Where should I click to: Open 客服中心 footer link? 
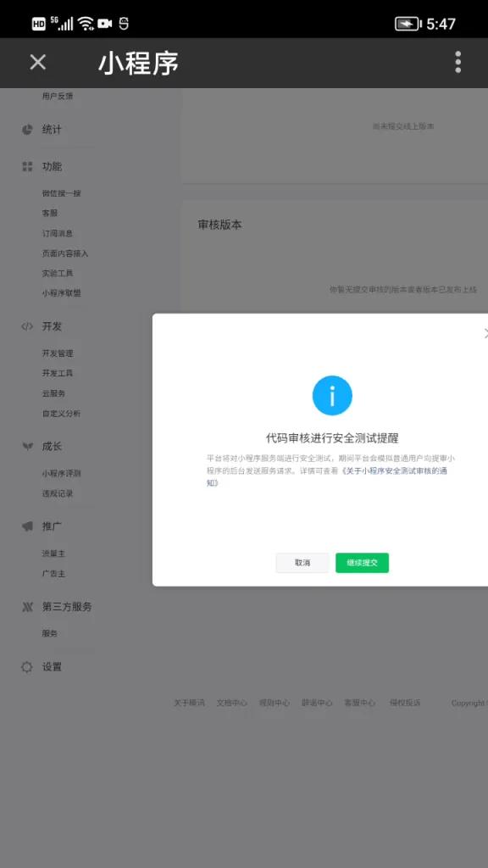point(359,703)
